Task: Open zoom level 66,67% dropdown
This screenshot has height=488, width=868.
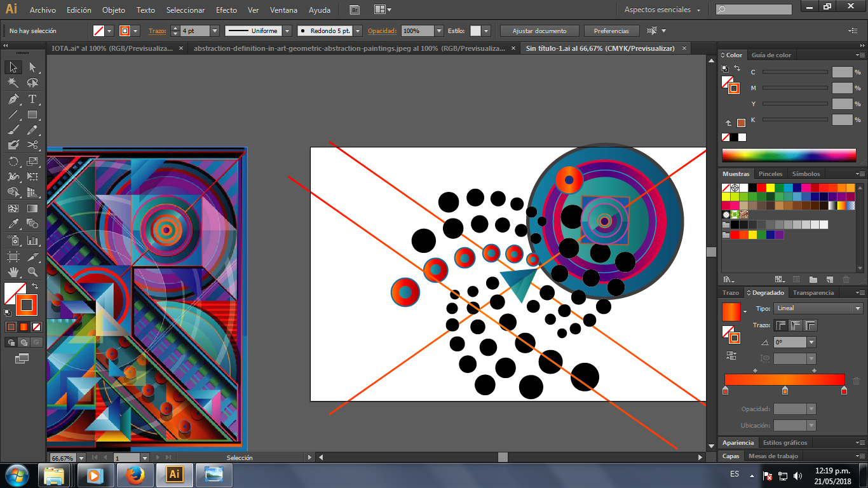Action: [81, 457]
